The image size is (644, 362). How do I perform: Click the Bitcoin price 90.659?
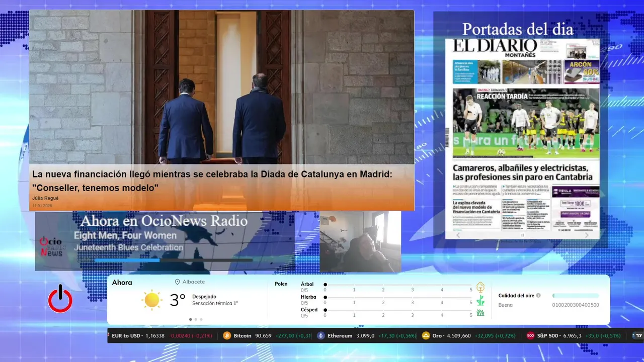[x=263, y=336]
